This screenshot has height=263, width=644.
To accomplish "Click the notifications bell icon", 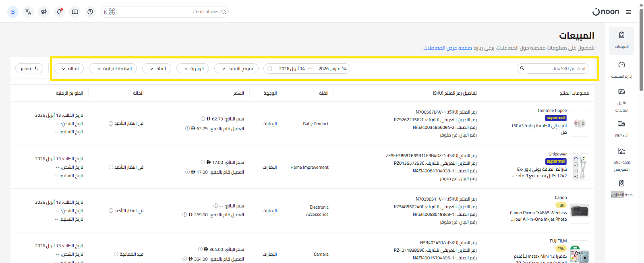I will [x=59, y=12].
